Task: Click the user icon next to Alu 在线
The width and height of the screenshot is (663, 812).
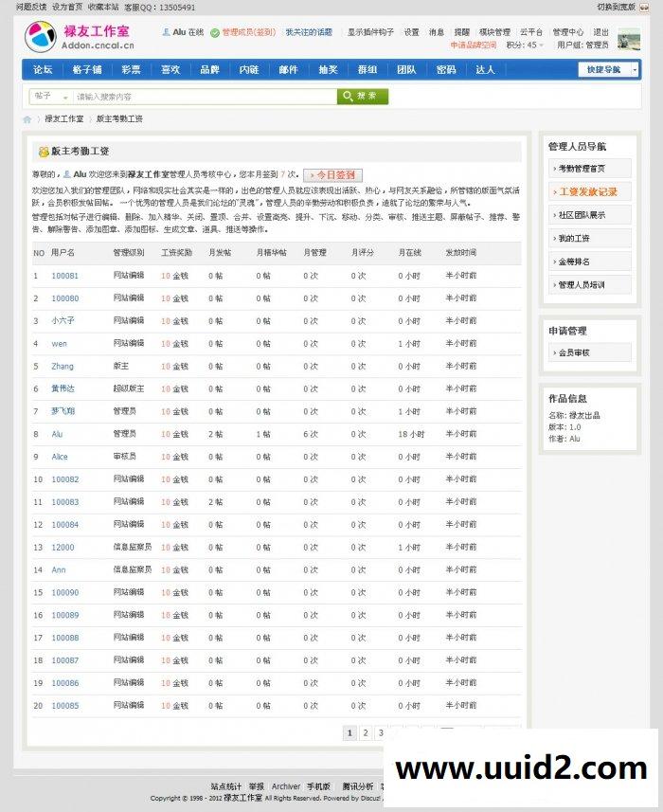Action: tap(166, 32)
